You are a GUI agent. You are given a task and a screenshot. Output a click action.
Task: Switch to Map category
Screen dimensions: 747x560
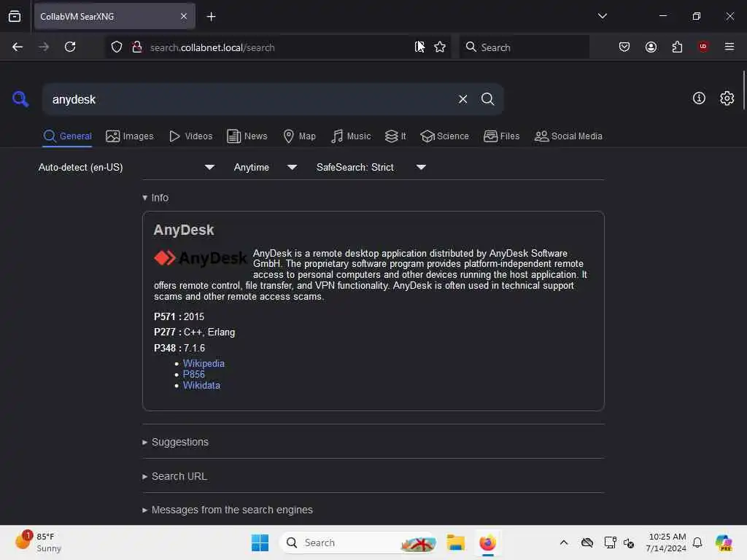pos(299,136)
